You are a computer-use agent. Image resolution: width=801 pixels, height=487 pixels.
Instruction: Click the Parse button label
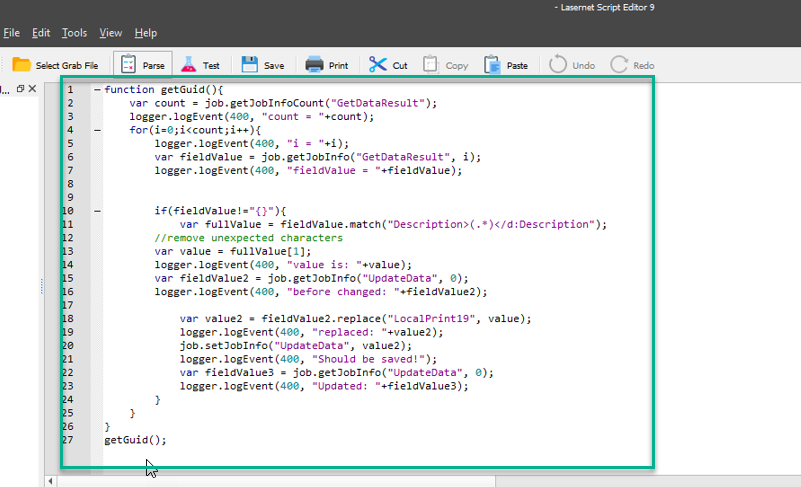153,65
